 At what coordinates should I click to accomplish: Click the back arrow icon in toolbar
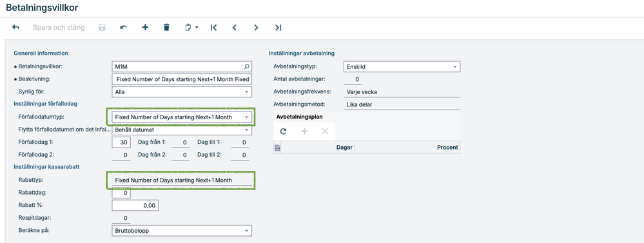pyautogui.click(x=15, y=28)
